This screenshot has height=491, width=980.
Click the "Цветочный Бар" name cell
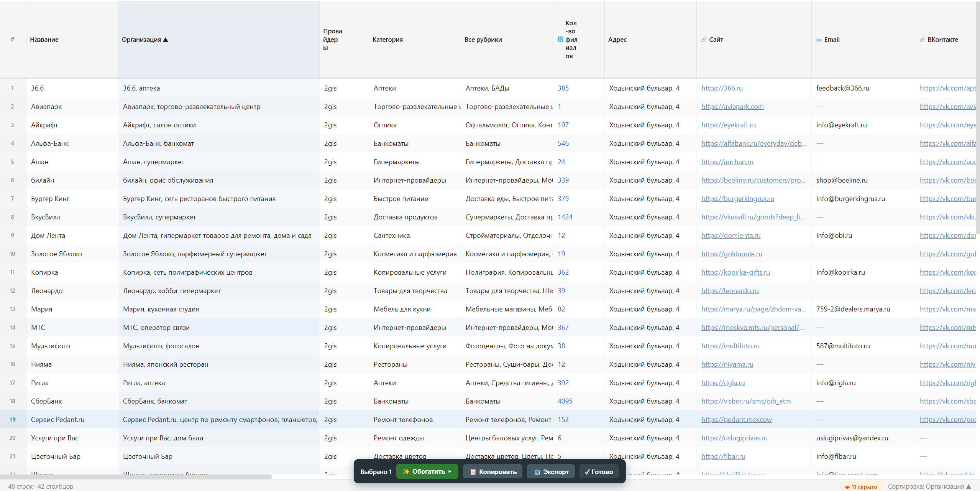click(72, 456)
